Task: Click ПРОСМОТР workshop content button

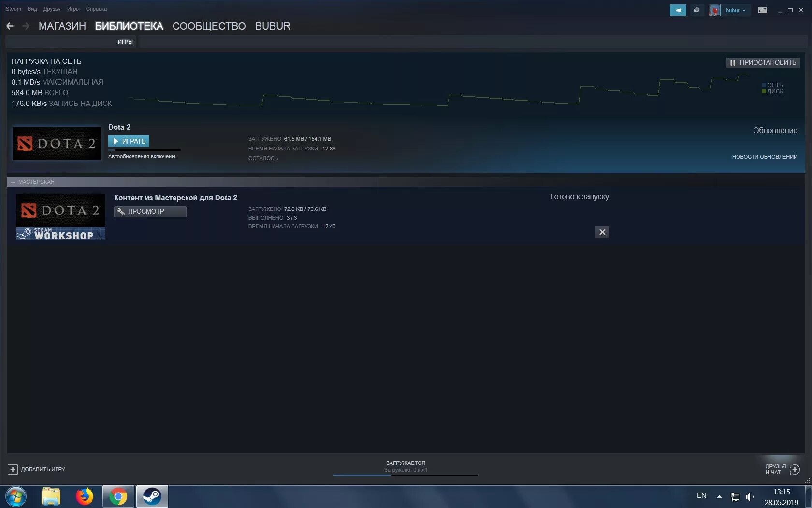Action: click(150, 211)
